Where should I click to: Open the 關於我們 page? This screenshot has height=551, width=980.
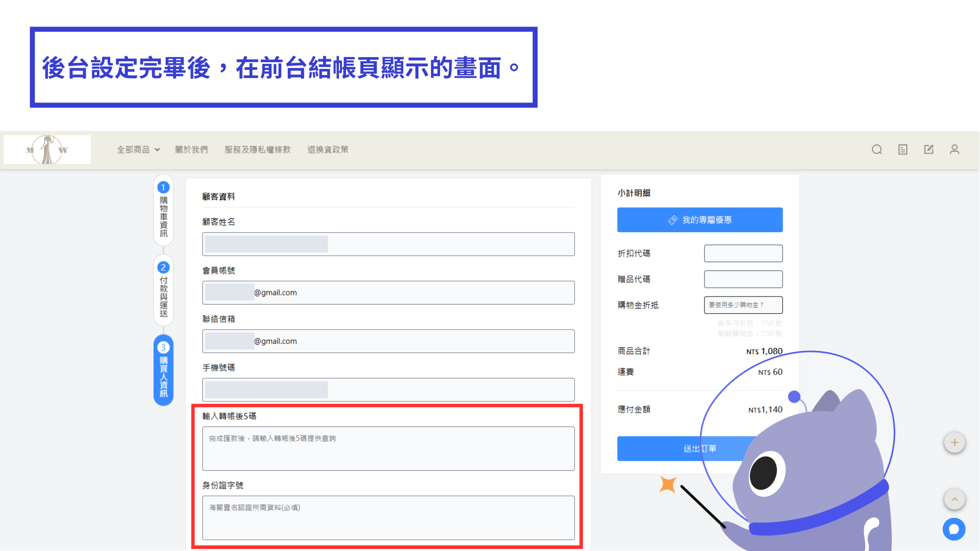pyautogui.click(x=191, y=149)
